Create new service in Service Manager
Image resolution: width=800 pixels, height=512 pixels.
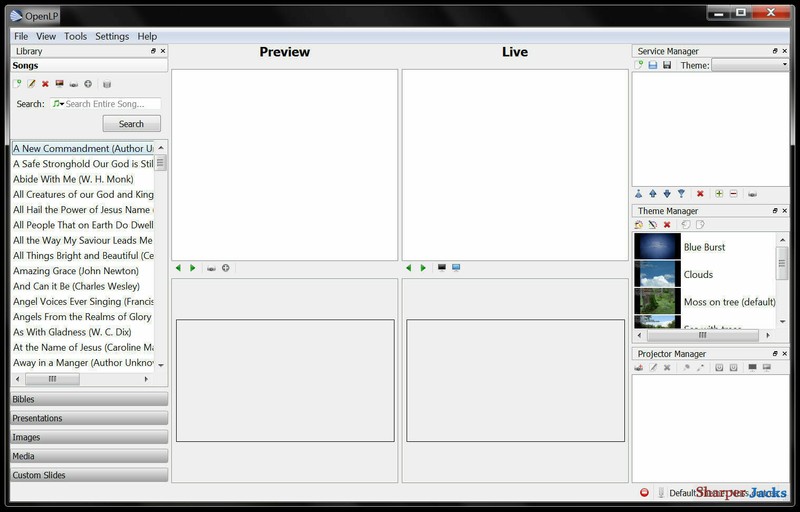639,65
